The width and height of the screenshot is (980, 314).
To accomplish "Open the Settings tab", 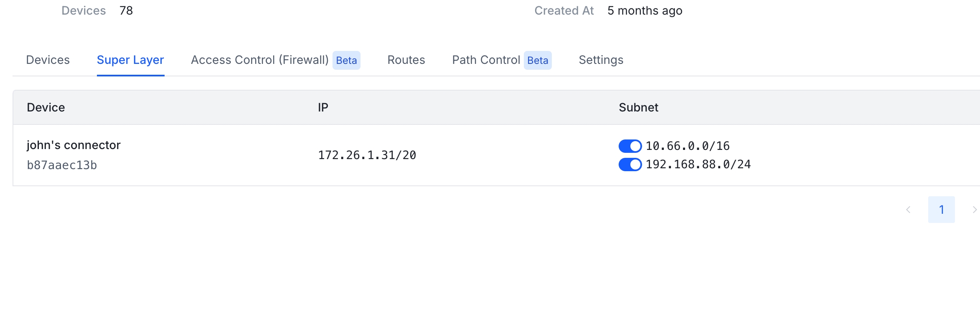I will [x=601, y=60].
